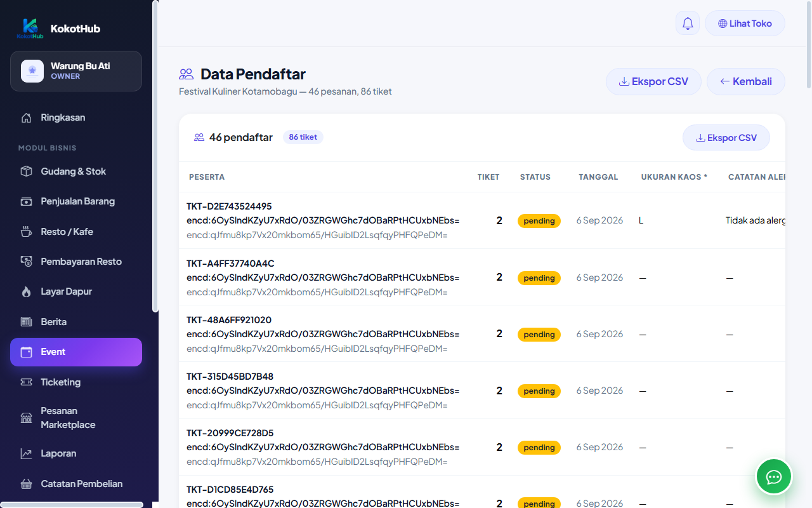Click the Kembali back button

[x=746, y=81]
